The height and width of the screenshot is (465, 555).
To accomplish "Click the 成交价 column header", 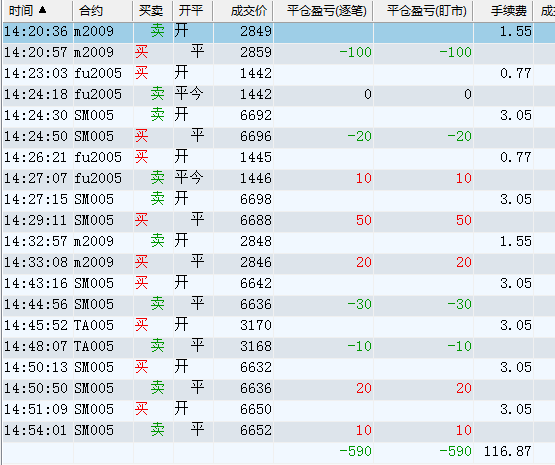I will click(x=243, y=11).
